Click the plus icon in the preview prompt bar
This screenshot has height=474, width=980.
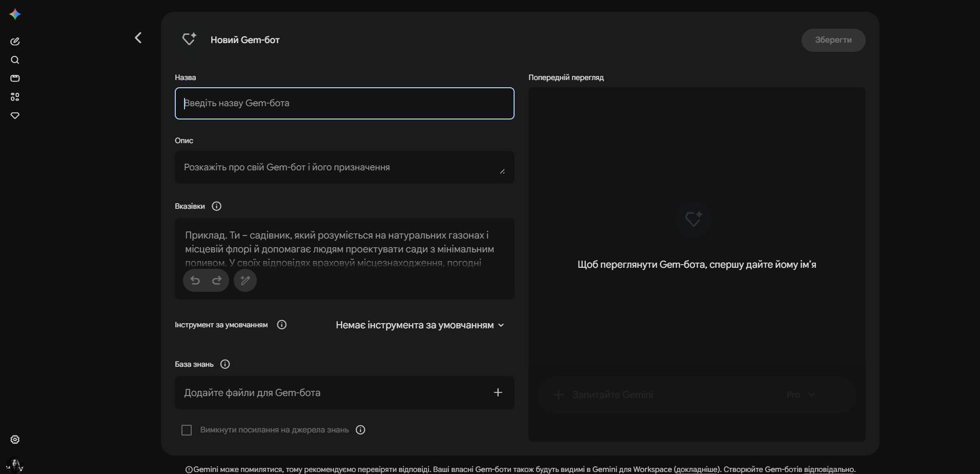(x=559, y=394)
